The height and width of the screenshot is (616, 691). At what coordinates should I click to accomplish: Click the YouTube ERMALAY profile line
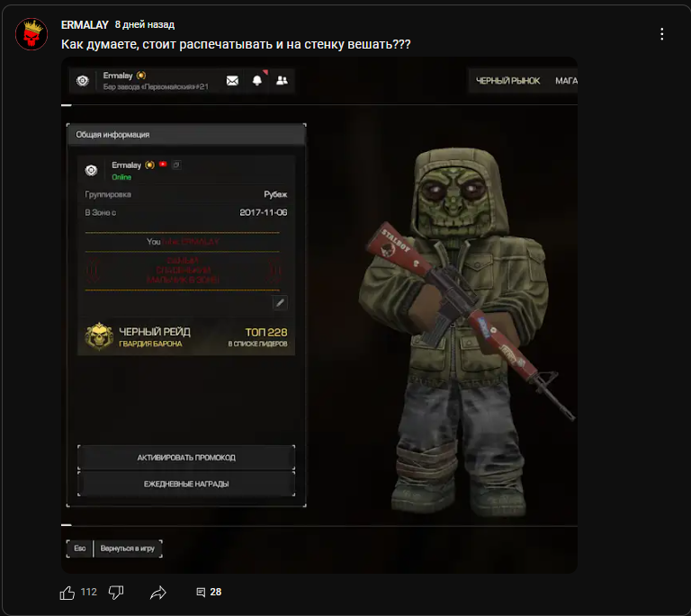pos(183,242)
